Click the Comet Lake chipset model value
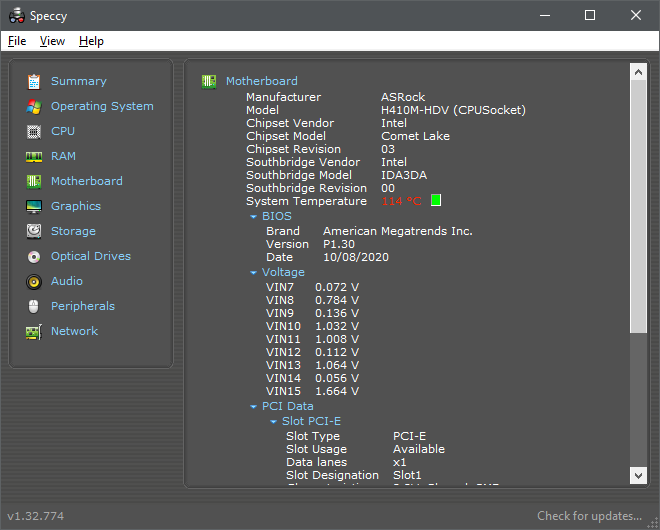660x530 pixels. coord(415,136)
